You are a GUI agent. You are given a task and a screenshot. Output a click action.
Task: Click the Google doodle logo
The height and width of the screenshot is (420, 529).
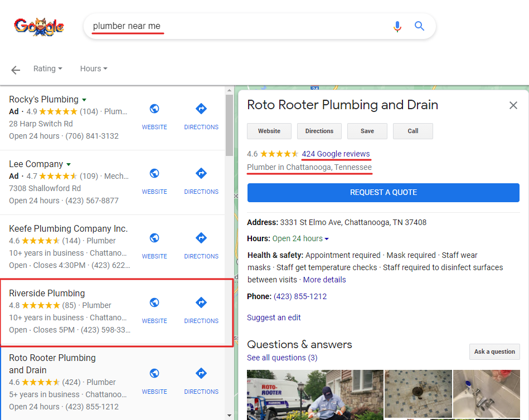(x=39, y=27)
